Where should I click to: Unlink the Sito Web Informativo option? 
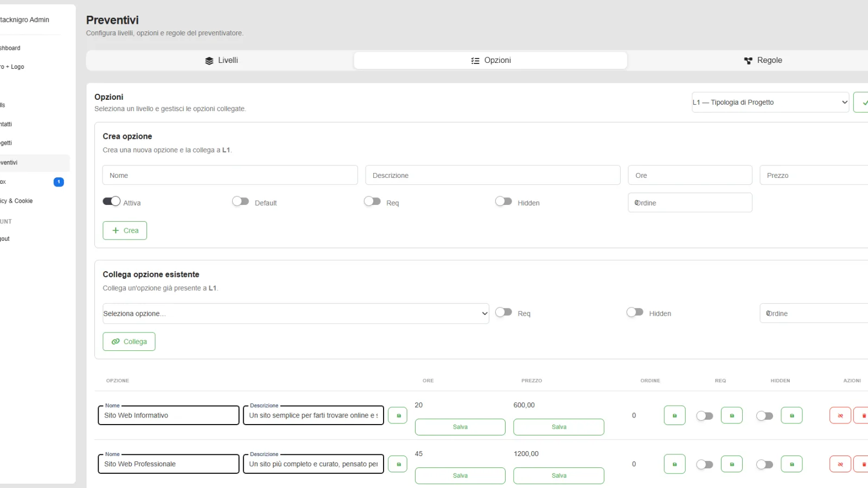pos(840,415)
